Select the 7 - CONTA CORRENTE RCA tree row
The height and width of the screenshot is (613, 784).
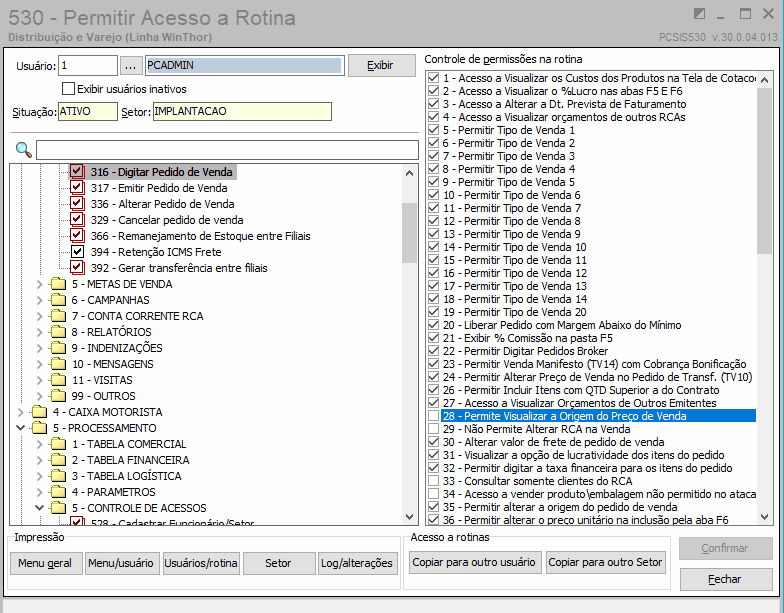click(x=138, y=316)
